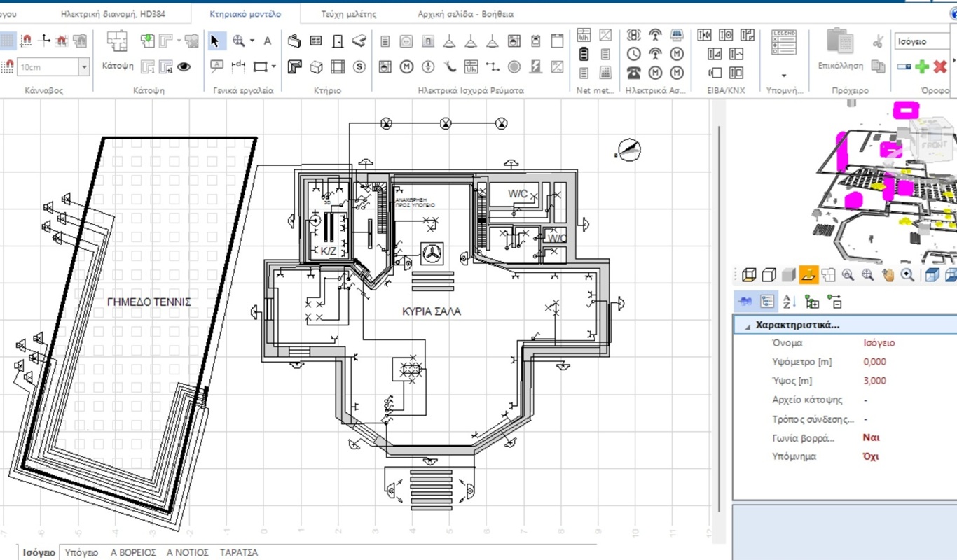Place the first pendant lamp symbol
The image size is (957, 560).
(449, 41)
